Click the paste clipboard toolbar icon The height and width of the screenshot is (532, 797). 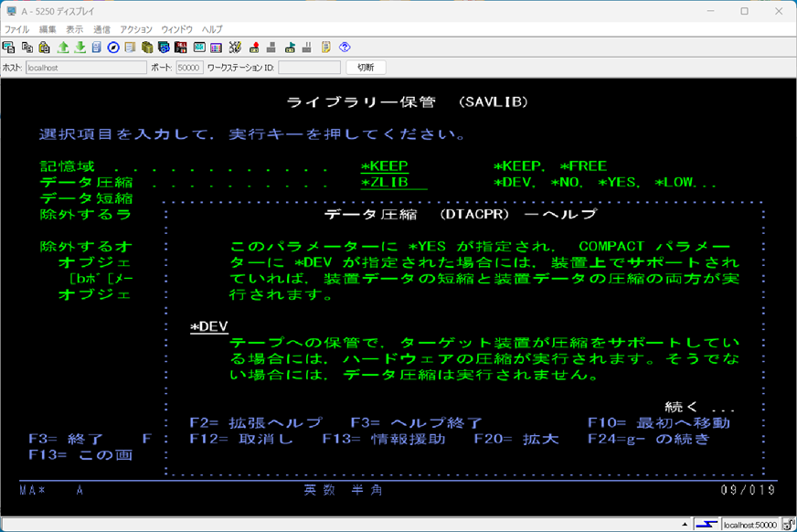coord(44,48)
